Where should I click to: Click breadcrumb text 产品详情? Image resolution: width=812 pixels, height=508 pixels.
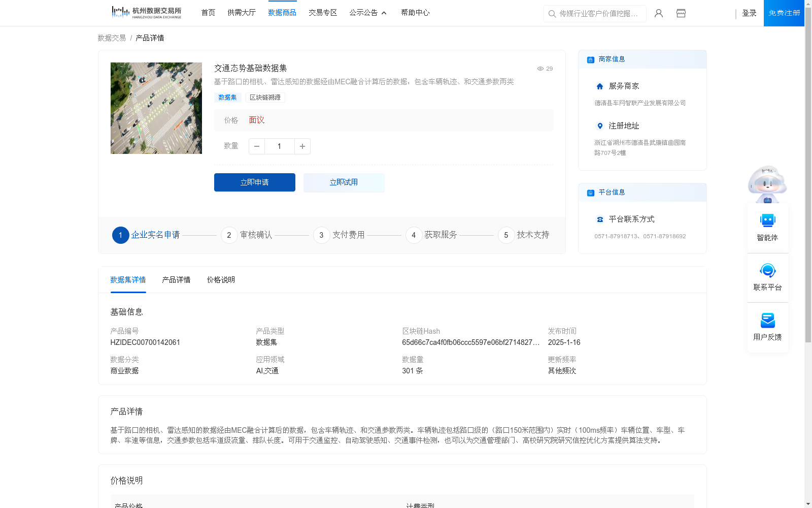(x=150, y=38)
